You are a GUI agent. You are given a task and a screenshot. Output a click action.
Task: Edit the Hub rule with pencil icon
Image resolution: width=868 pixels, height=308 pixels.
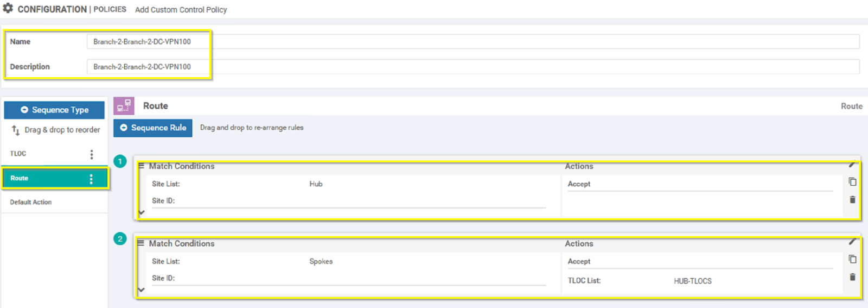point(852,164)
